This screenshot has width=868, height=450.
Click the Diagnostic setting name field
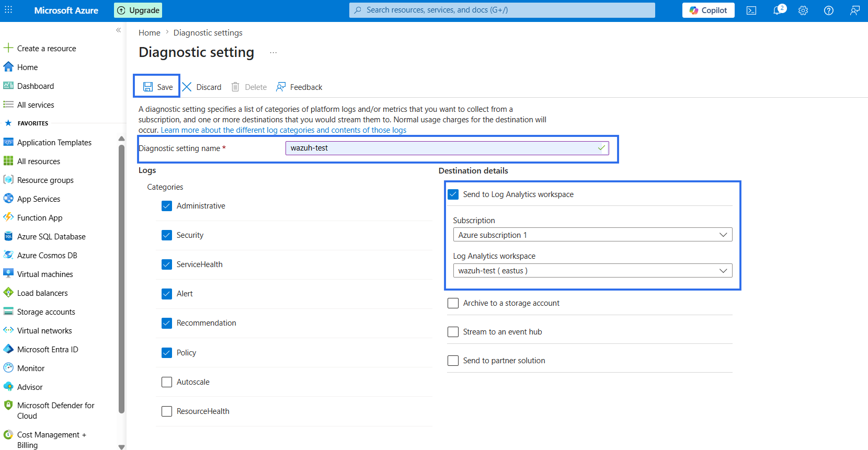click(447, 148)
